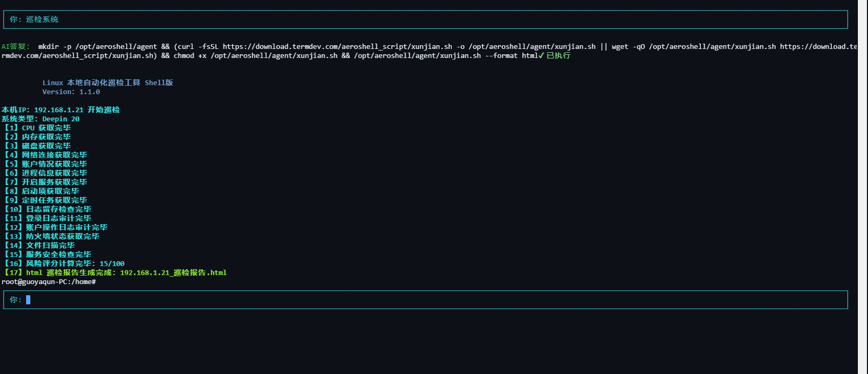Viewport: 868px width, 374px height.
Task: Click the '【2】内存获取完毕' line
Action: 36,137
